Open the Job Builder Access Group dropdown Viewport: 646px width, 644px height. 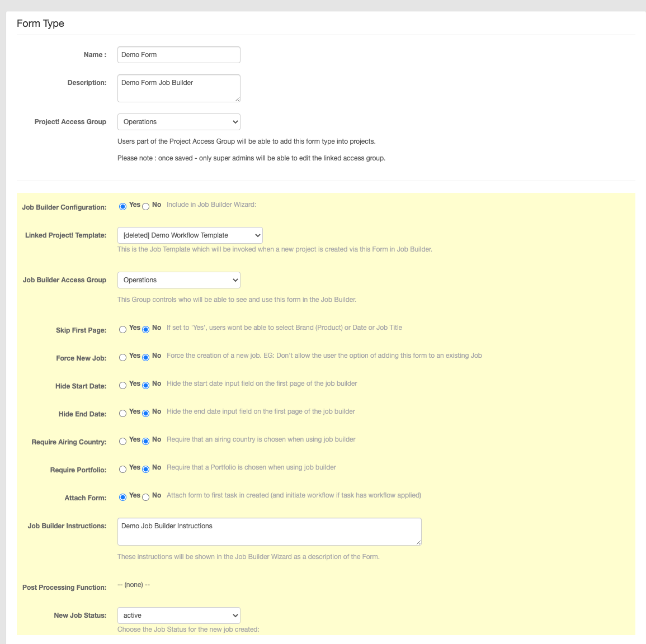pos(179,280)
